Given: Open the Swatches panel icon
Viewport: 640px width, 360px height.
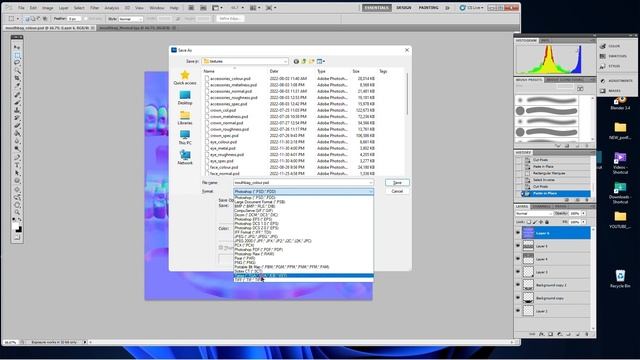Looking at the screenshot, I should click(x=602, y=56).
